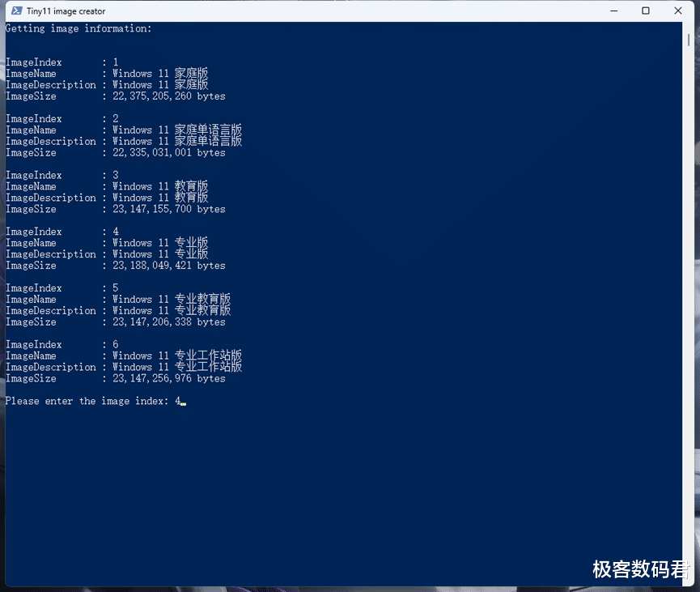Click size '22,375,205,260 bytes'

point(169,96)
